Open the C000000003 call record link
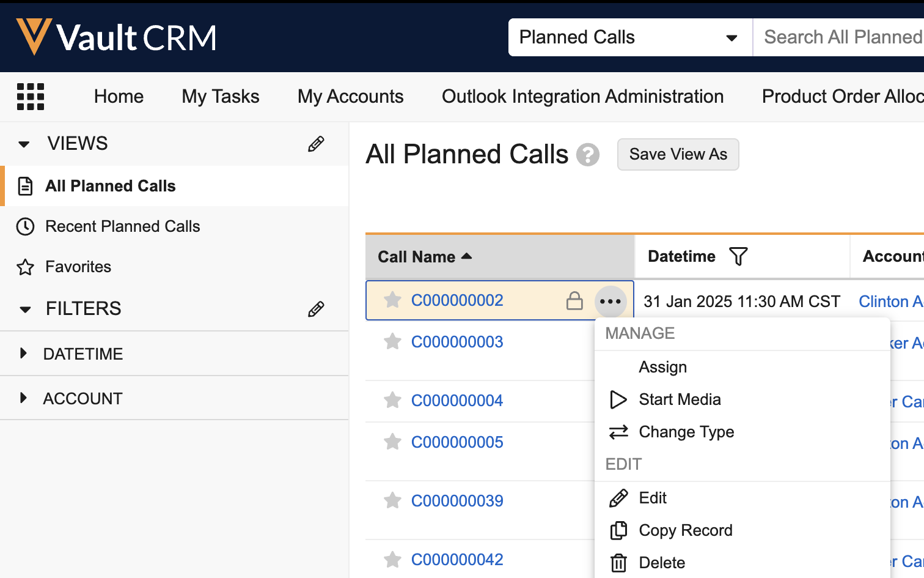This screenshot has width=924, height=578. 457,342
